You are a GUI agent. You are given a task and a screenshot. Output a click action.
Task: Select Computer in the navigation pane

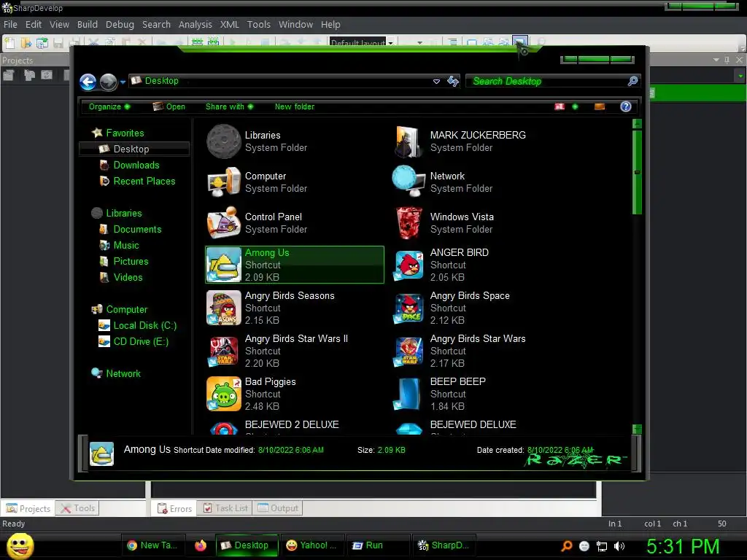click(x=127, y=309)
